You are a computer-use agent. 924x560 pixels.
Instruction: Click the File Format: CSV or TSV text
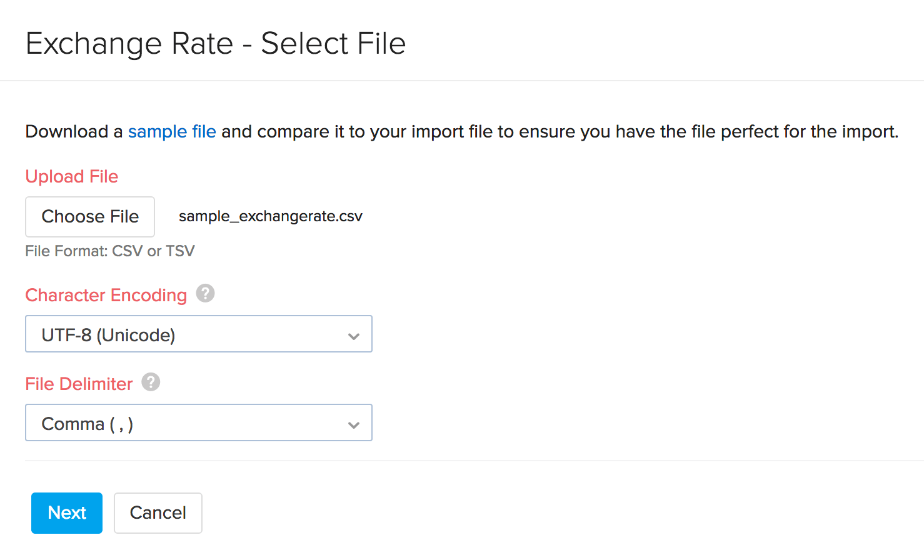click(x=110, y=251)
